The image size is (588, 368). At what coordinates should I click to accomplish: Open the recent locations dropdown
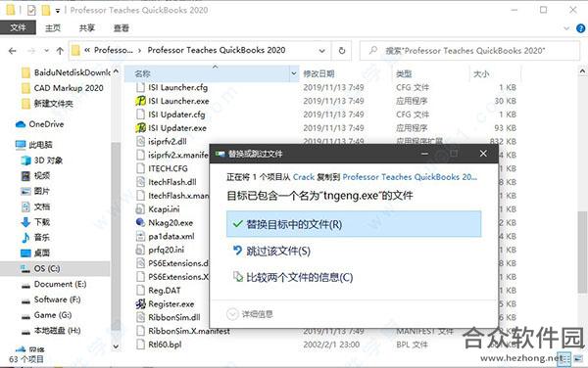tap(46, 51)
